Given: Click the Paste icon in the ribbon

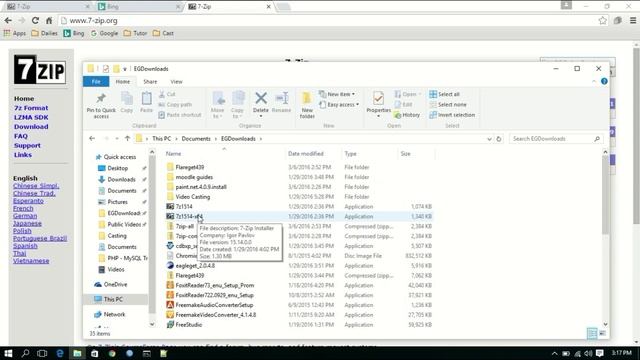Looking at the screenshot, I should click(147, 98).
